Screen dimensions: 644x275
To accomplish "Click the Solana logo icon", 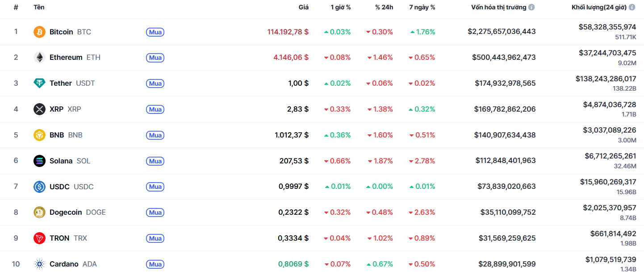I will (x=39, y=161).
